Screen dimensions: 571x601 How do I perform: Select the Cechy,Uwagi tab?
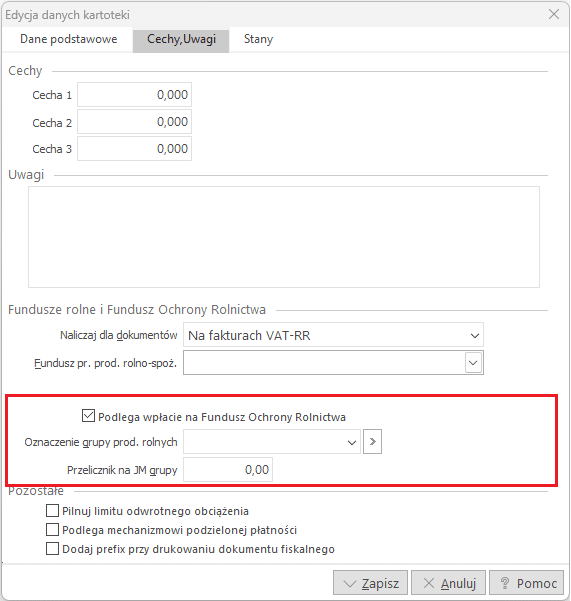pyautogui.click(x=181, y=39)
